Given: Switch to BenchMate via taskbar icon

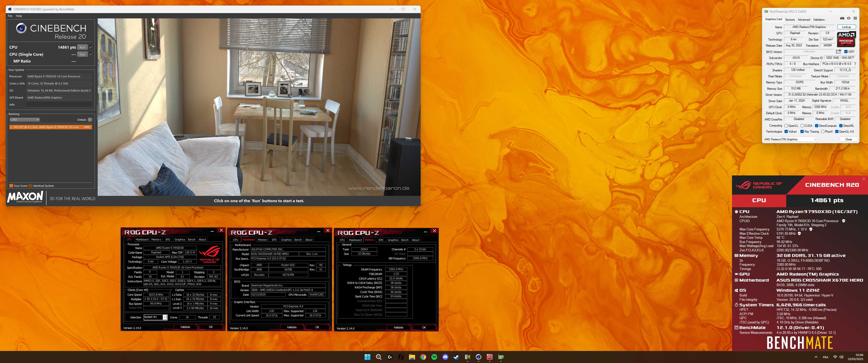Looking at the screenshot, I should [x=467, y=357].
